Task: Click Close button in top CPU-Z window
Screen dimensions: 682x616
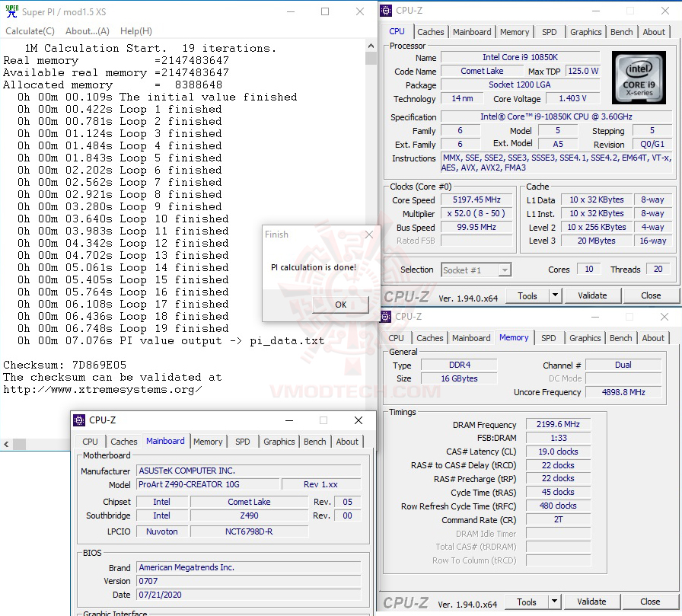Action: click(x=651, y=296)
